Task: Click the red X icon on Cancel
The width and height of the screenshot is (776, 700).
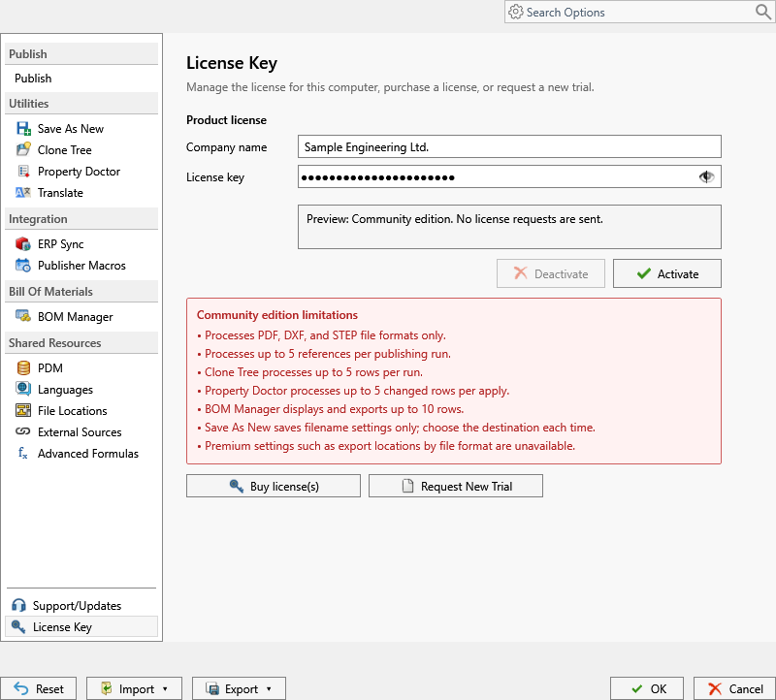Action: pos(715,688)
